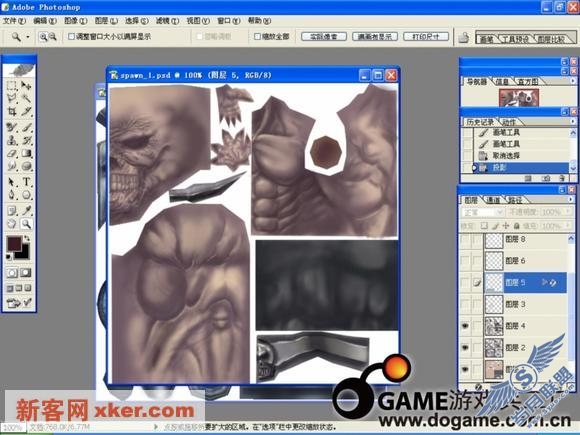
Task: Click the foreground color swatch
Action: pyautogui.click(x=14, y=244)
